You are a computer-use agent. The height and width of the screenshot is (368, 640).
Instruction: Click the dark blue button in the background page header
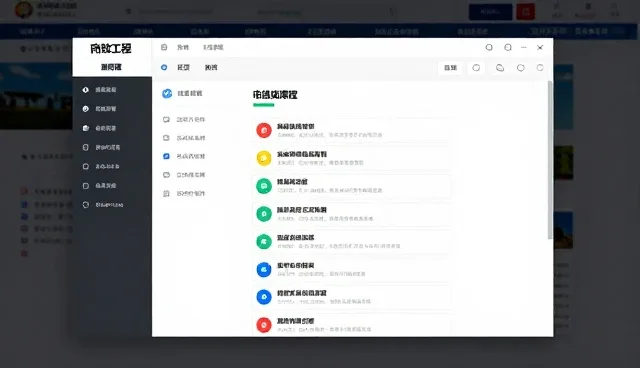(490, 12)
